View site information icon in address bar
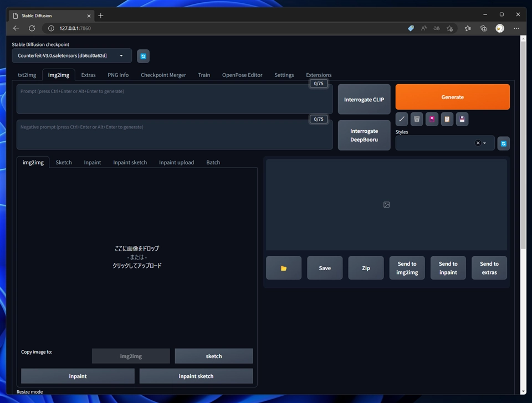 click(51, 28)
